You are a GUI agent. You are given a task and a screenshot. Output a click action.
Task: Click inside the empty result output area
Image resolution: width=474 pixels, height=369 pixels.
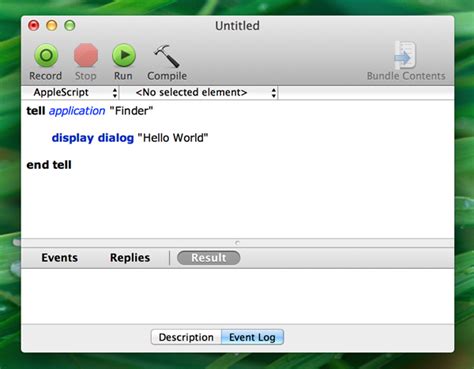pyautogui.click(x=237, y=296)
